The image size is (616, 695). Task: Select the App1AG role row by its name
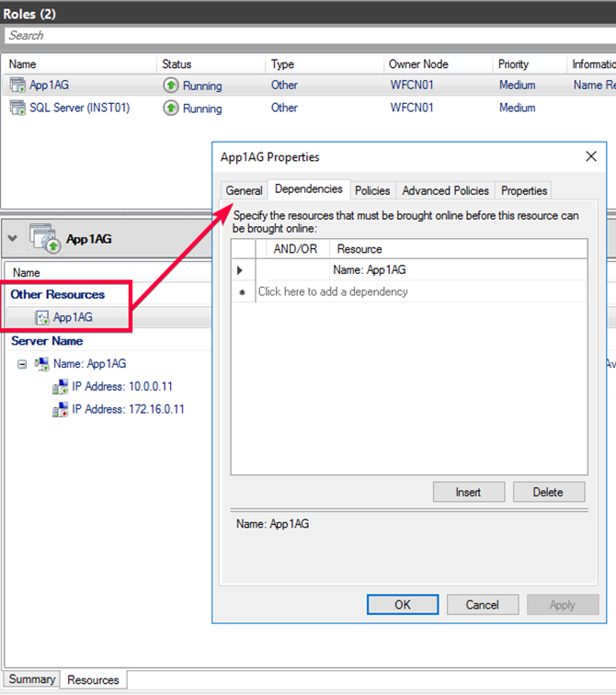(x=49, y=85)
